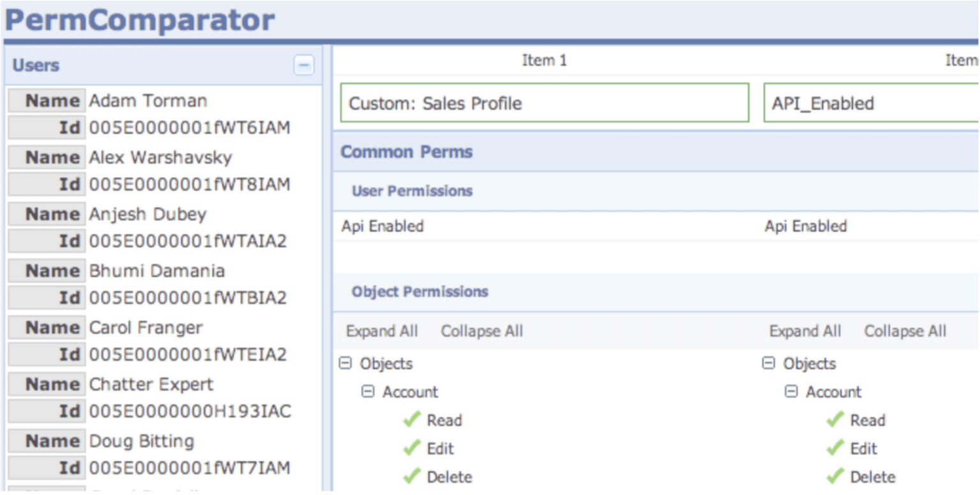This screenshot has width=980, height=495.
Task: Click the Name badge beside Adam Torman
Action: coord(47,100)
